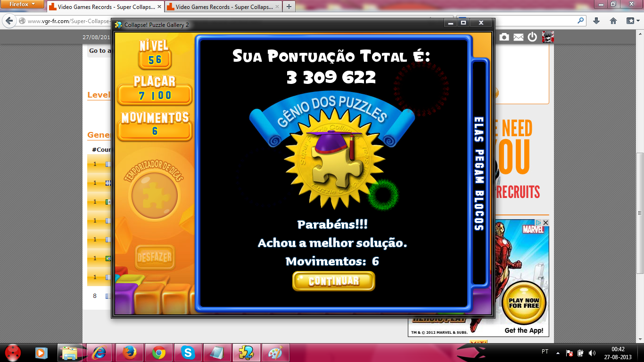Image resolution: width=644 pixels, height=362 pixels.
Task: Open Firefox downloads arrow icon
Action: pos(596,21)
